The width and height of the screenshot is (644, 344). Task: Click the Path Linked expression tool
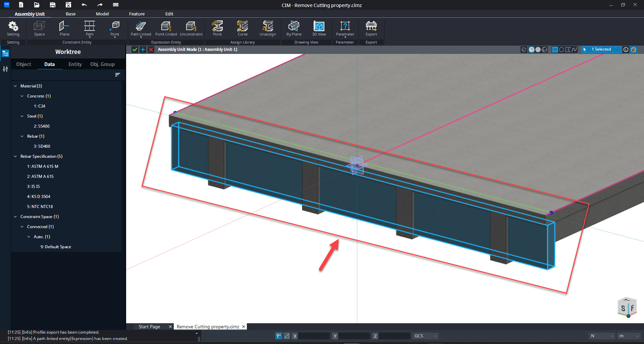(x=141, y=29)
